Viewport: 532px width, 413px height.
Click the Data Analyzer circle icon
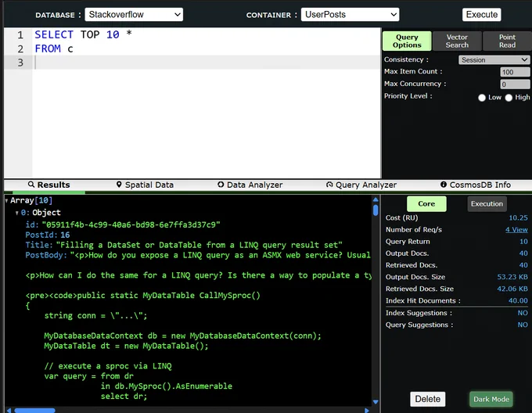point(221,184)
